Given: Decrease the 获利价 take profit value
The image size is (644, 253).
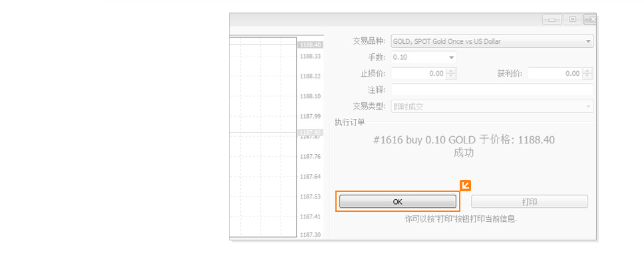Looking at the screenshot, I should click(x=587, y=76).
